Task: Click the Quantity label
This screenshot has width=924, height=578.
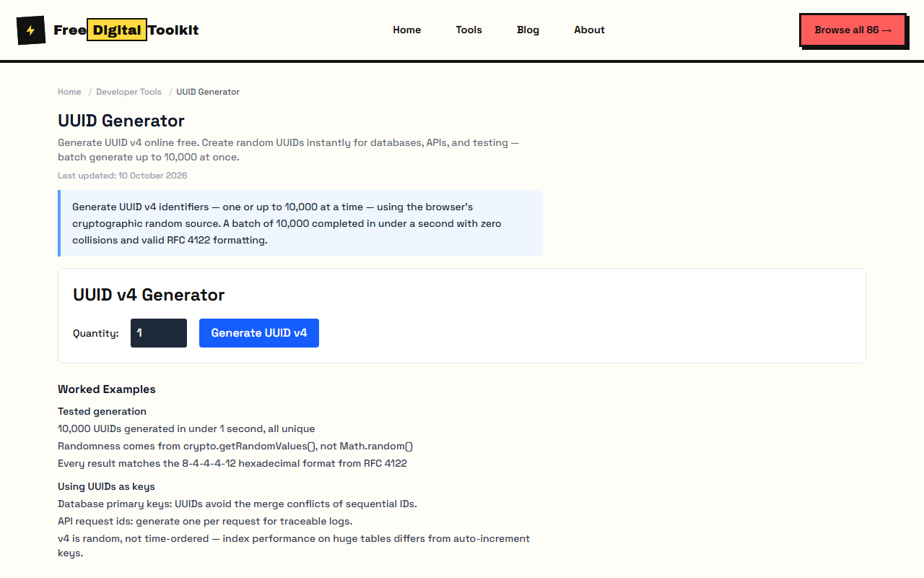Action: pyautogui.click(x=96, y=333)
